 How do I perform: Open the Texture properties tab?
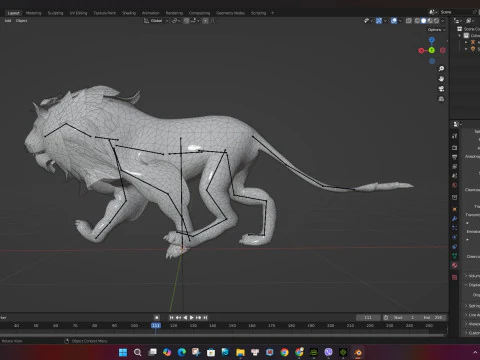(454, 277)
